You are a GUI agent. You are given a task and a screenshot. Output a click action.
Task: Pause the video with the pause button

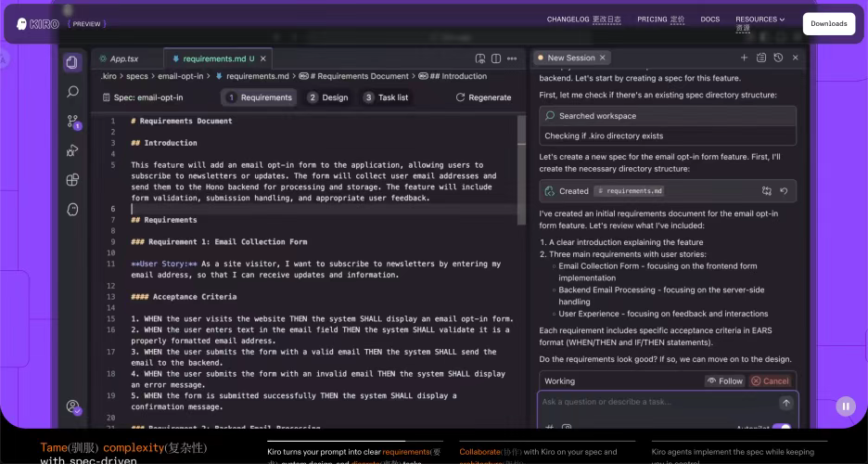click(845, 406)
